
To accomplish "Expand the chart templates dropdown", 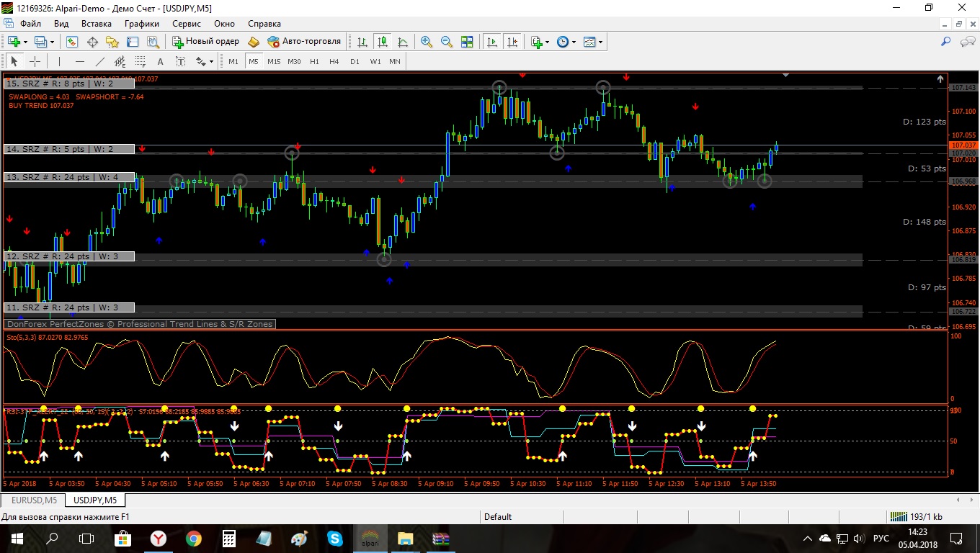I will pos(600,42).
